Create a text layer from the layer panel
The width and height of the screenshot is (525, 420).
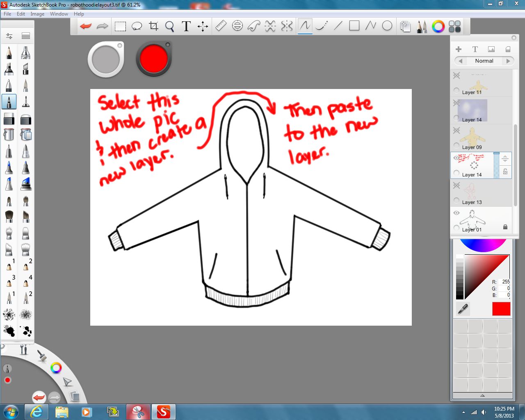(475, 49)
